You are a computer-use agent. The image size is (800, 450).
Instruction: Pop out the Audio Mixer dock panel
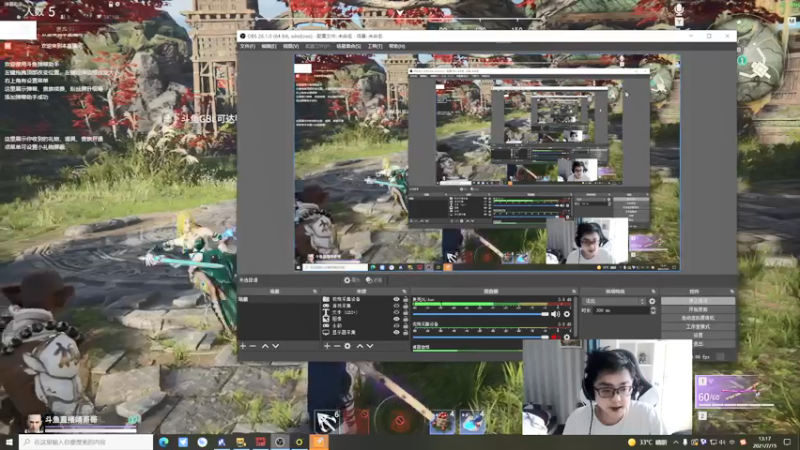pyautogui.click(x=574, y=291)
